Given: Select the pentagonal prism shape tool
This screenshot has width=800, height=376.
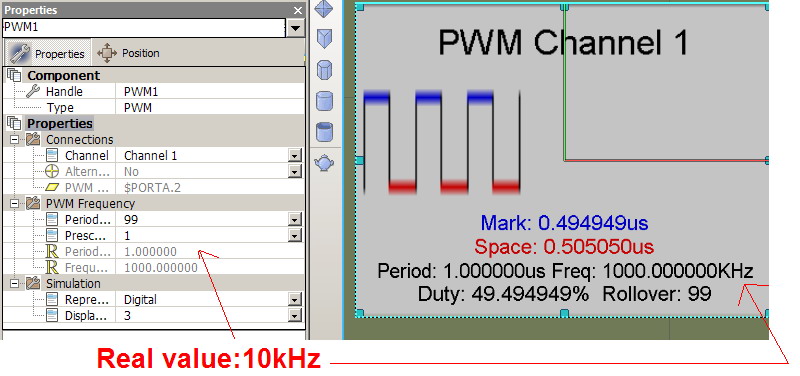Looking at the screenshot, I should (x=325, y=39).
